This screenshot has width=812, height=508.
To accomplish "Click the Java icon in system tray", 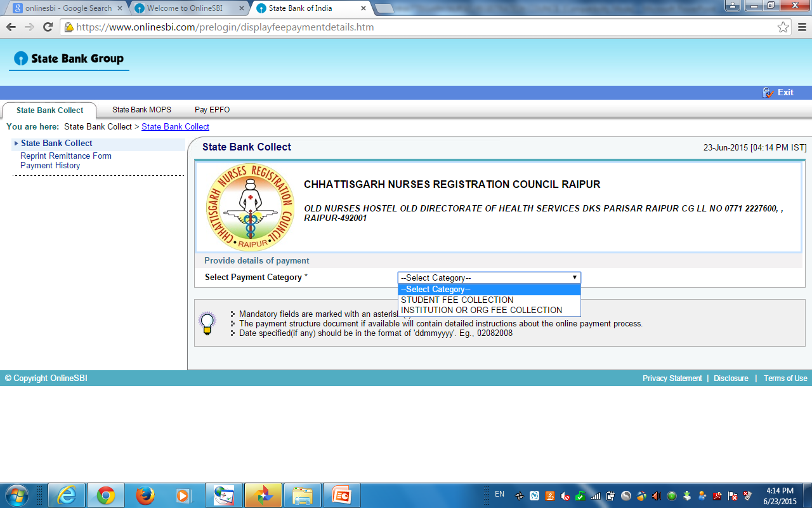I will click(550, 495).
